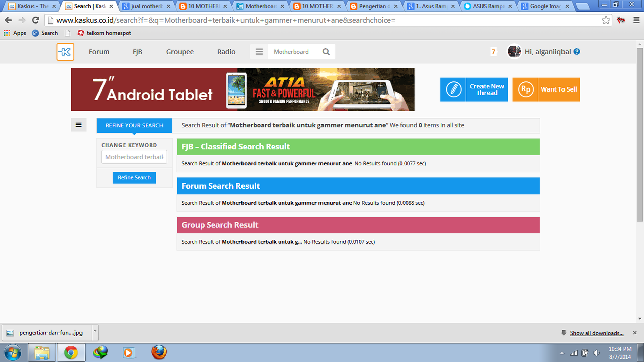The image size is (644, 362).
Task: Click Group Search Result heading
Action: coord(220,225)
